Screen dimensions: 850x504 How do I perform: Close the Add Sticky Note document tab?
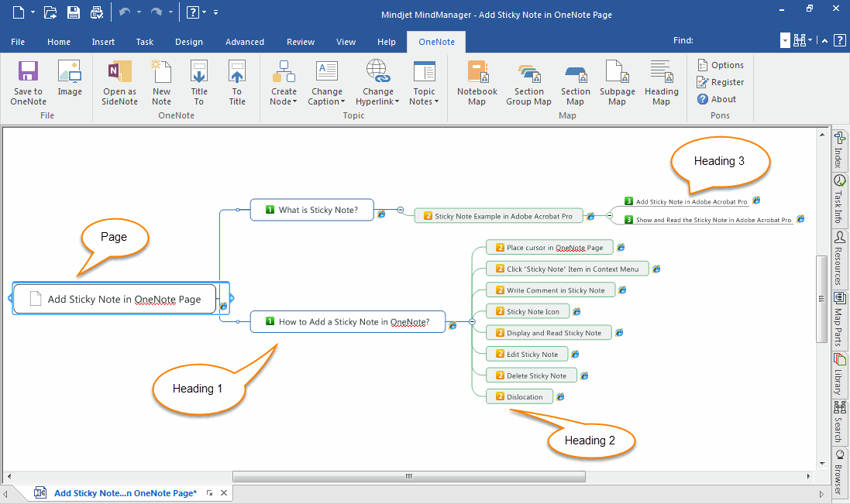point(223,492)
